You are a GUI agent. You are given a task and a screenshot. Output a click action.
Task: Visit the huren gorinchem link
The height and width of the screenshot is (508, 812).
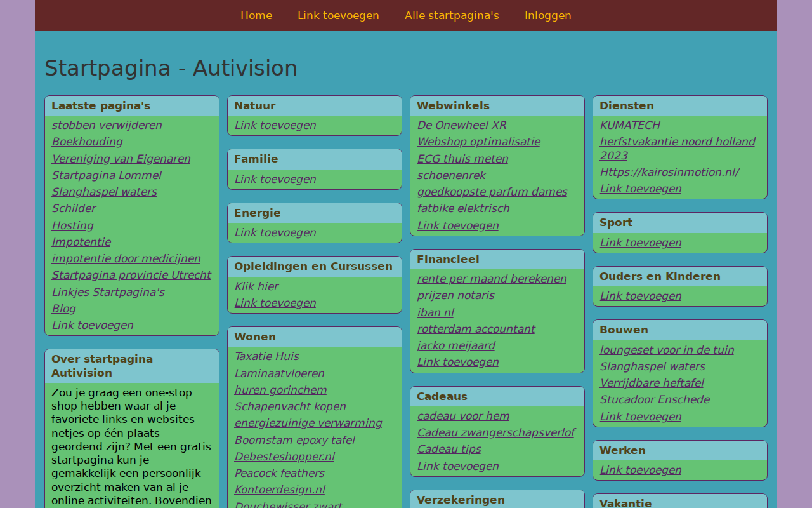tap(280, 390)
